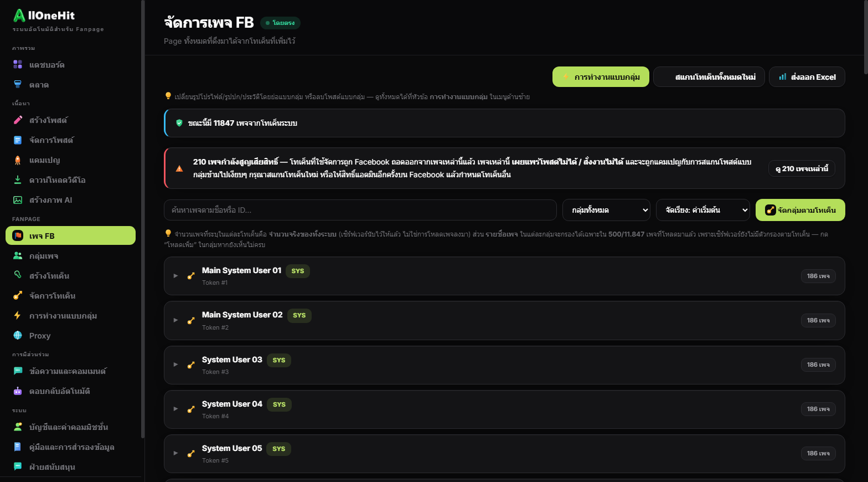Image resolution: width=868 pixels, height=482 pixels.
Task: Click the green การทำงานแบบกลุ่ม button
Action: 601,77
